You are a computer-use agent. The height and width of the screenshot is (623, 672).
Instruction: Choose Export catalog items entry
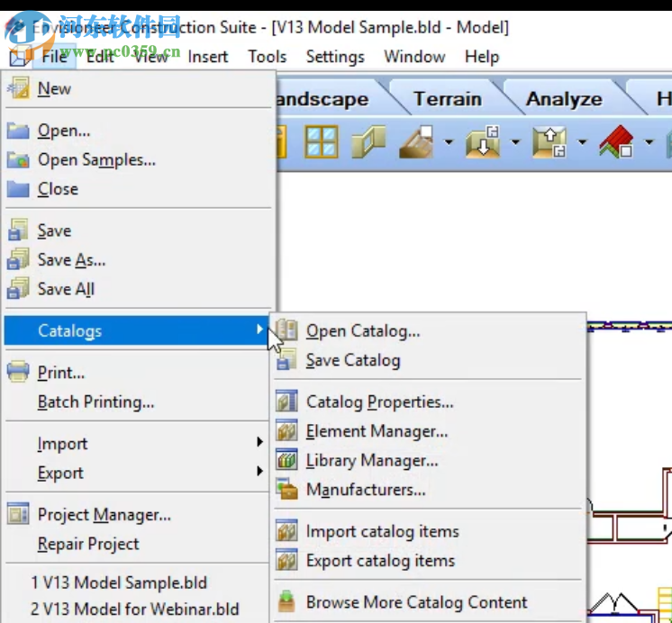[430, 560]
